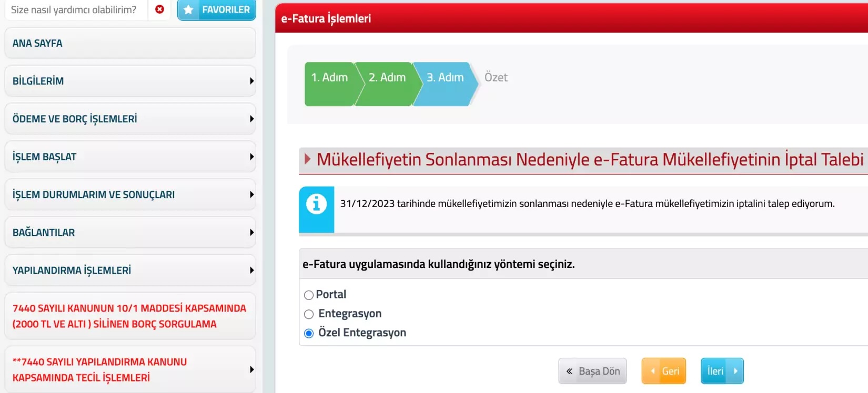The height and width of the screenshot is (393, 868).
Task: Click right arrow icon on İleri button
Action: point(735,371)
